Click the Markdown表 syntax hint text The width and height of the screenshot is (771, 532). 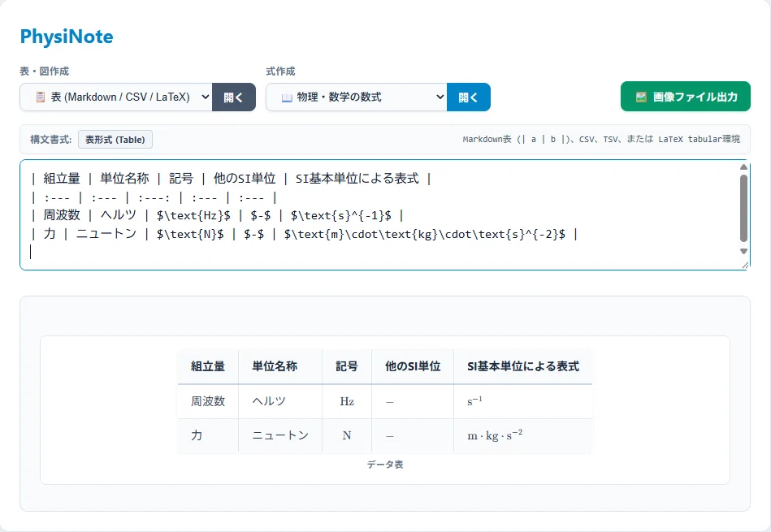point(601,139)
